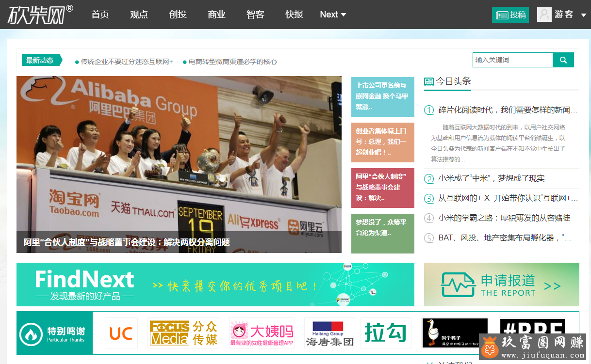Open the 大姨吗 sponsor logo
The image size is (591, 364).
262,333
